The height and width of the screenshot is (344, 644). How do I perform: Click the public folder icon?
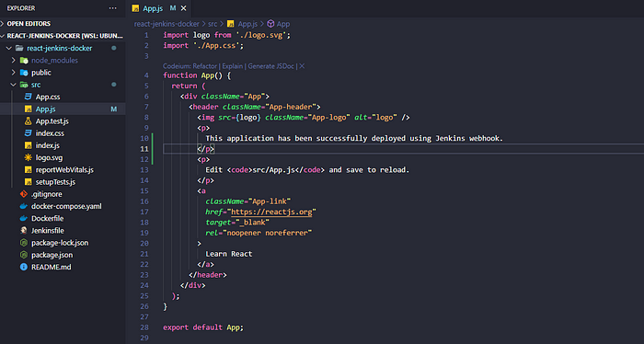(24, 73)
